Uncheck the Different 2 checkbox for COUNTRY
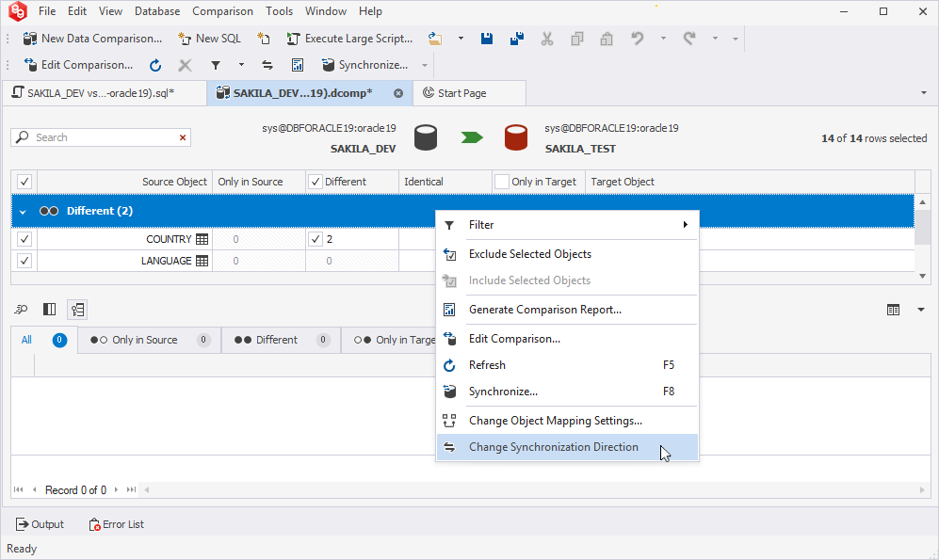 [x=316, y=239]
